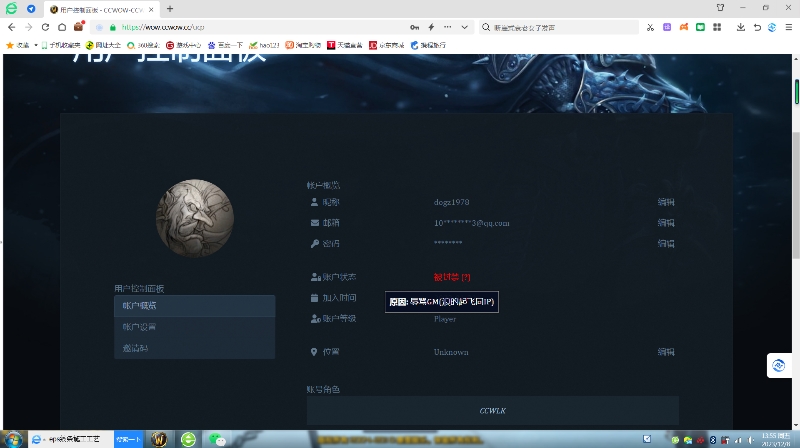Click 编辑 link next to the nickname dogz1978
Viewport: 800px width, 448px height.
[666, 202]
